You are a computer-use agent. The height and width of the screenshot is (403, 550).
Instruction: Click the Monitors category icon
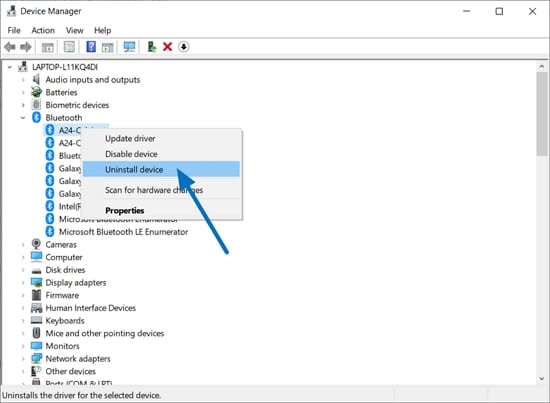pyautogui.click(x=36, y=346)
